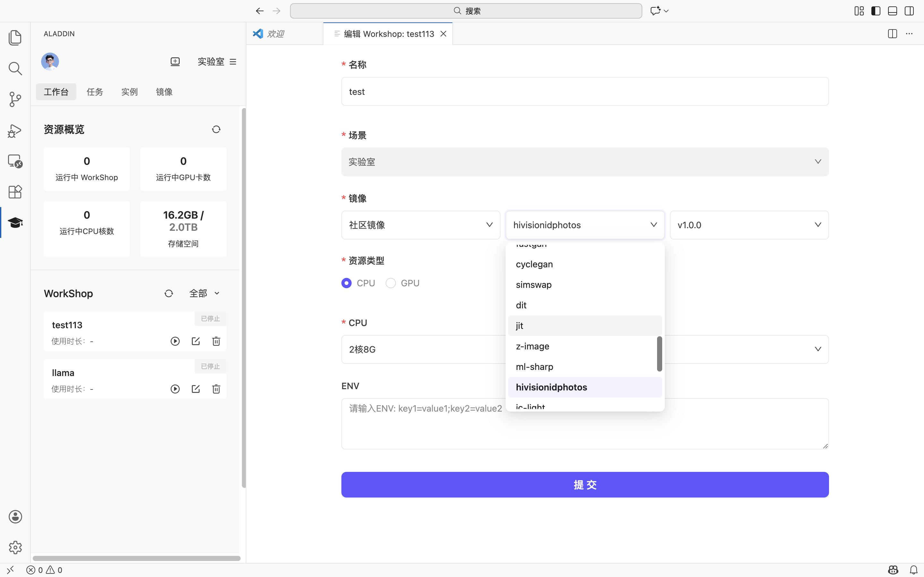The height and width of the screenshot is (577, 924).
Task: Open the Extensions view icon
Action: pyautogui.click(x=15, y=192)
